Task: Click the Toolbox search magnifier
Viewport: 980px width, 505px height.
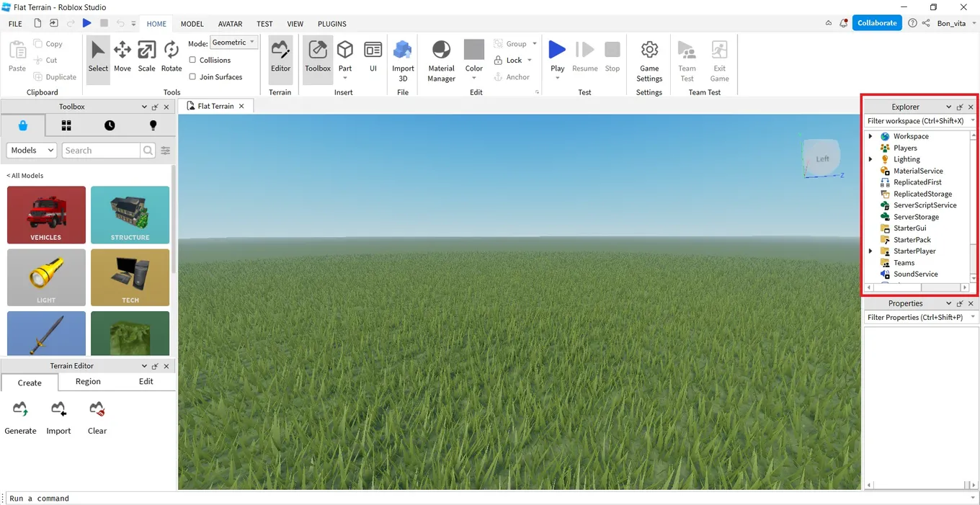Action: click(x=148, y=151)
